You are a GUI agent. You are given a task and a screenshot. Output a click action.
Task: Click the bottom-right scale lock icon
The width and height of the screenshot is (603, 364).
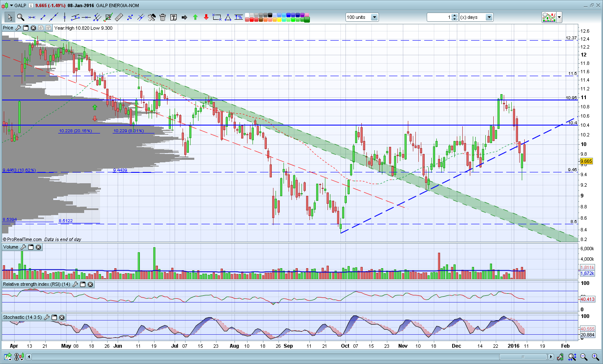pyautogui.click(x=560, y=357)
